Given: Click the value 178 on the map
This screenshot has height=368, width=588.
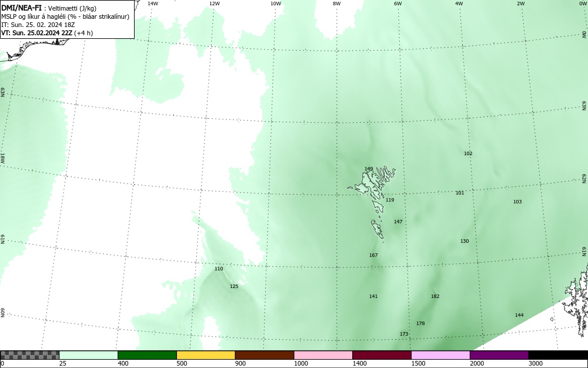Looking at the screenshot, I should [x=420, y=323].
